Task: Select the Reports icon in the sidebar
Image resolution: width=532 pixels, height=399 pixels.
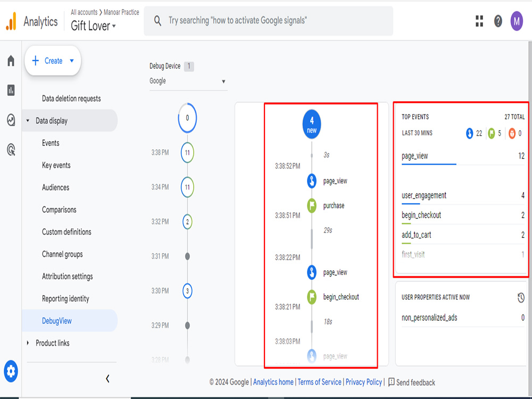Action: coord(10,90)
